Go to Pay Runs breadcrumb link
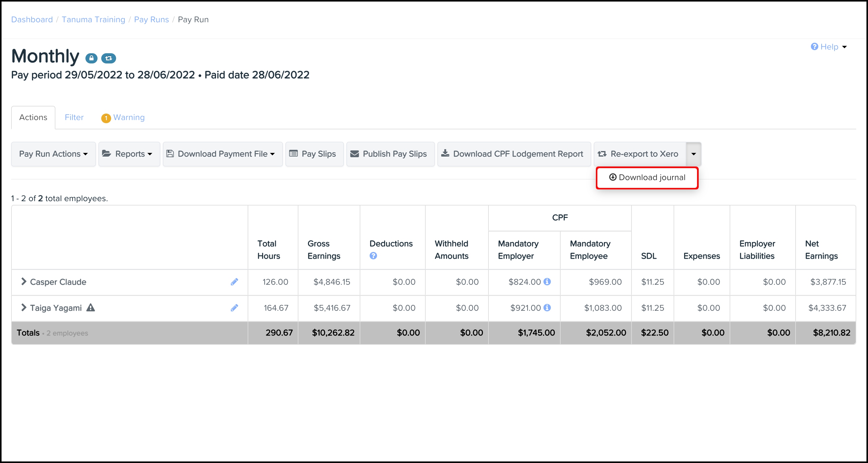The width and height of the screenshot is (868, 463). point(151,19)
